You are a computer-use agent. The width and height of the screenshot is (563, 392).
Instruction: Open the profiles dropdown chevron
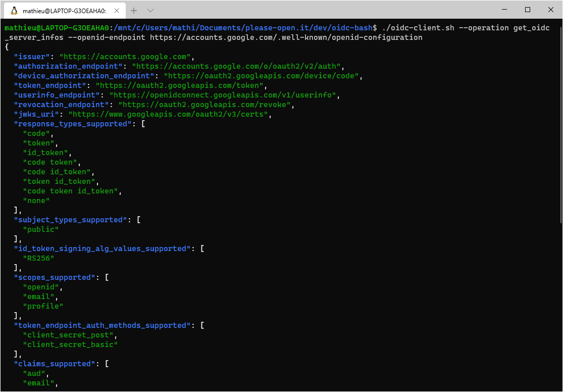point(151,11)
